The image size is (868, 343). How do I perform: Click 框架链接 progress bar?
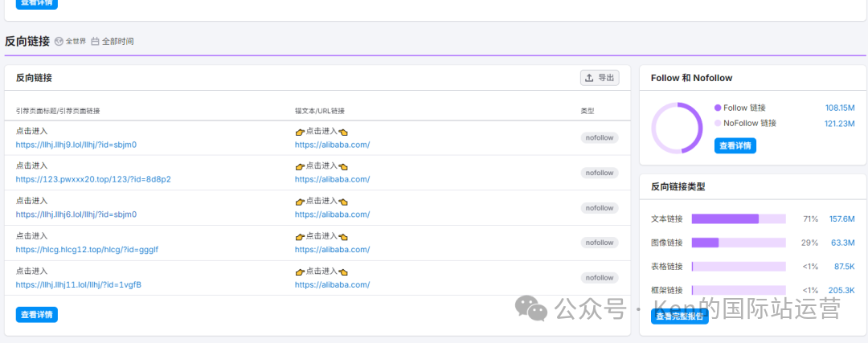739,290
